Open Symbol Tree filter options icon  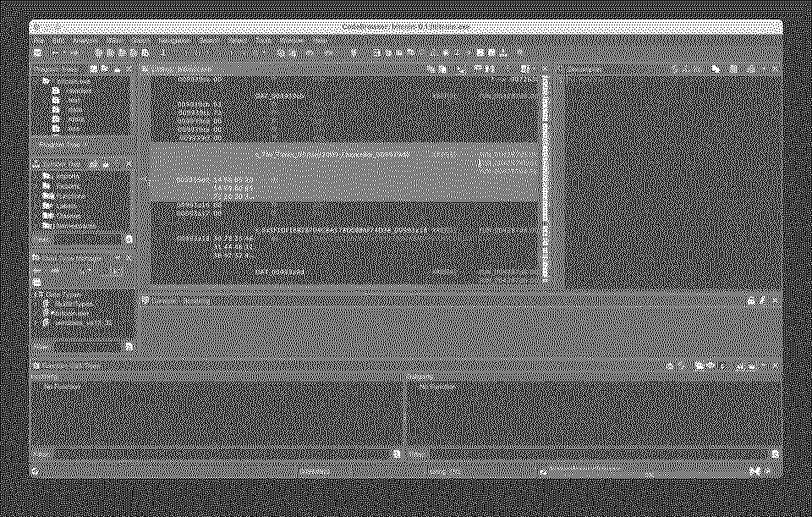click(129, 239)
